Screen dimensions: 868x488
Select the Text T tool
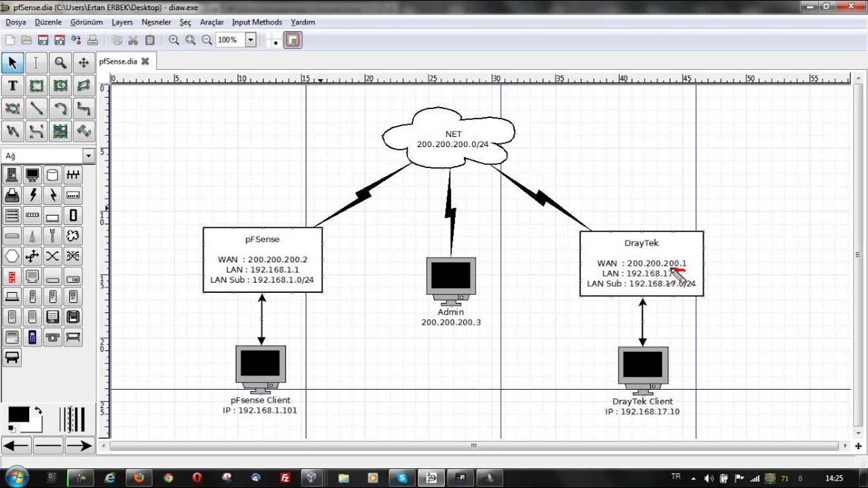[x=12, y=86]
